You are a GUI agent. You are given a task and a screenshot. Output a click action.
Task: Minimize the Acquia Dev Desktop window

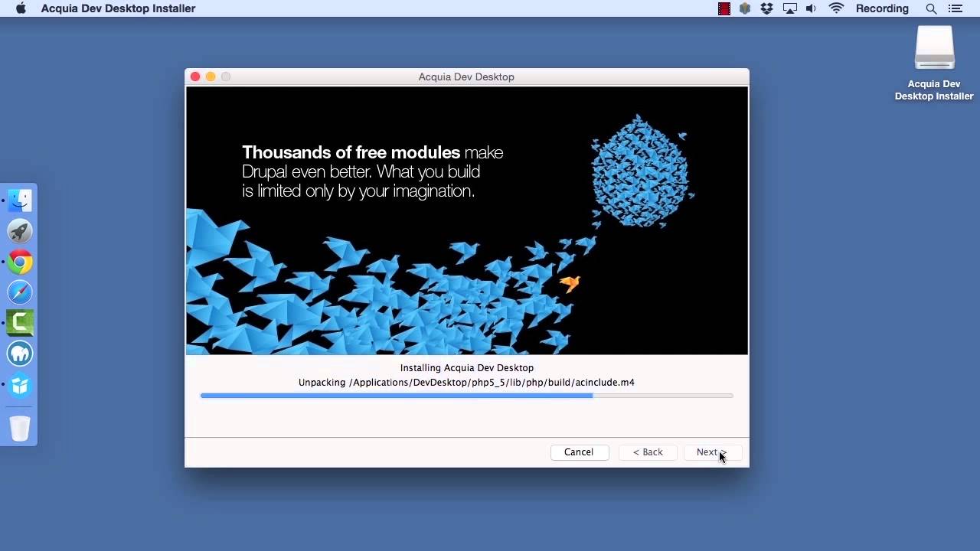click(x=211, y=77)
